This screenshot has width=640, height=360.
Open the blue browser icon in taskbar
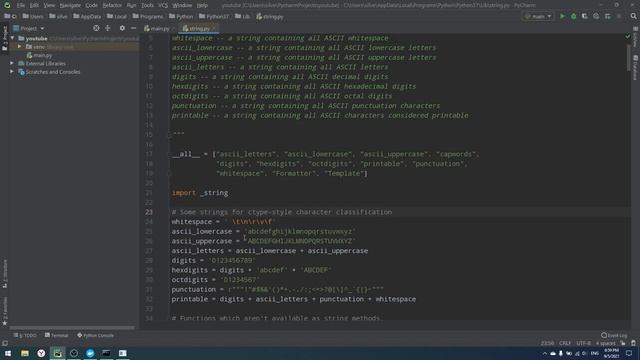[90, 353]
